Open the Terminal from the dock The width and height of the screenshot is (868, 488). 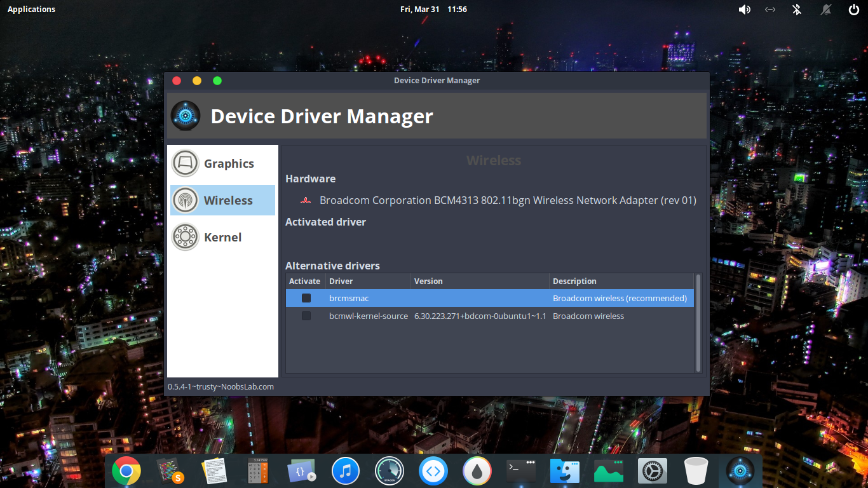pyautogui.click(x=521, y=471)
